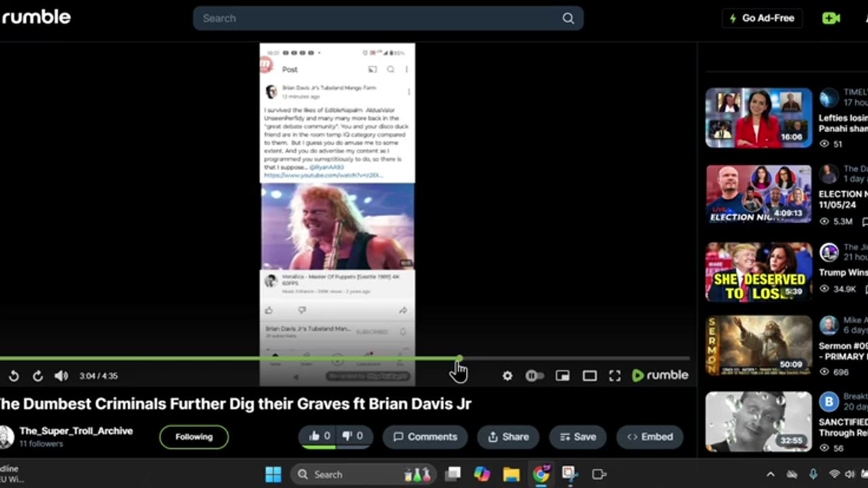
Task: Click the microphone icon in the system tray
Action: pos(813,474)
